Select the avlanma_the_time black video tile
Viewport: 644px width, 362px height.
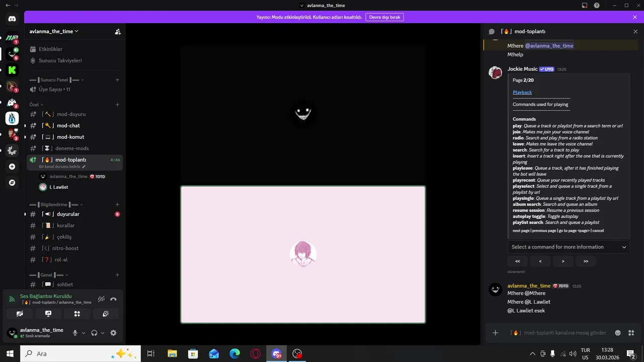(x=303, y=114)
